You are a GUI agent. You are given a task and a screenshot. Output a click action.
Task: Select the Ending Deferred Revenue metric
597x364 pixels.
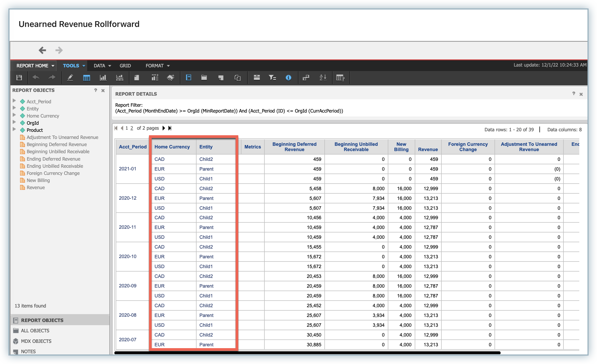53,159
